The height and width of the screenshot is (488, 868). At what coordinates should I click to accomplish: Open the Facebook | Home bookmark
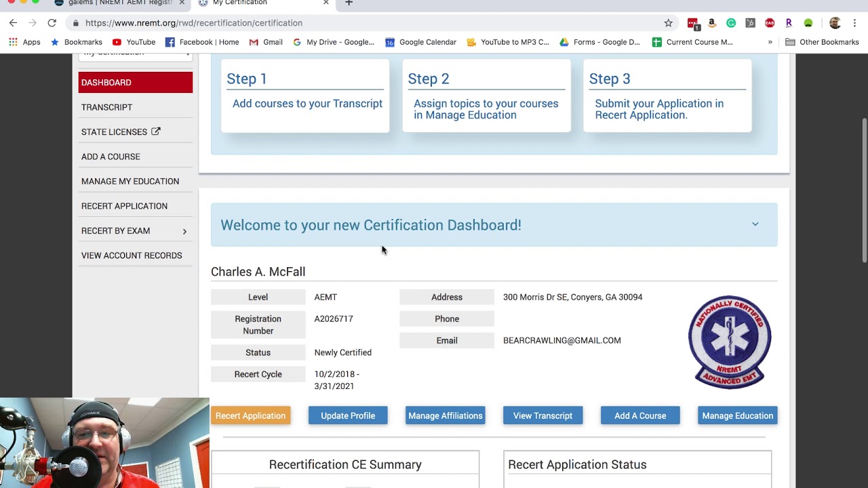point(202,42)
